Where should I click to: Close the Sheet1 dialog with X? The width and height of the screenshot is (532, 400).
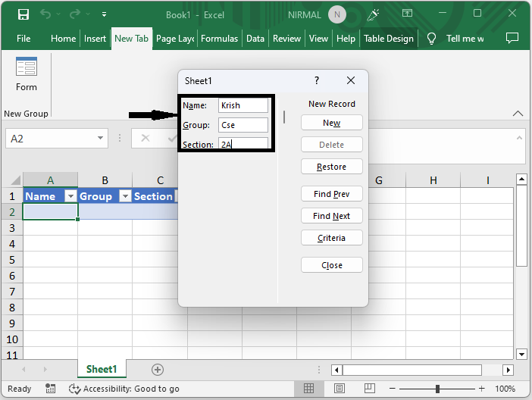click(351, 80)
